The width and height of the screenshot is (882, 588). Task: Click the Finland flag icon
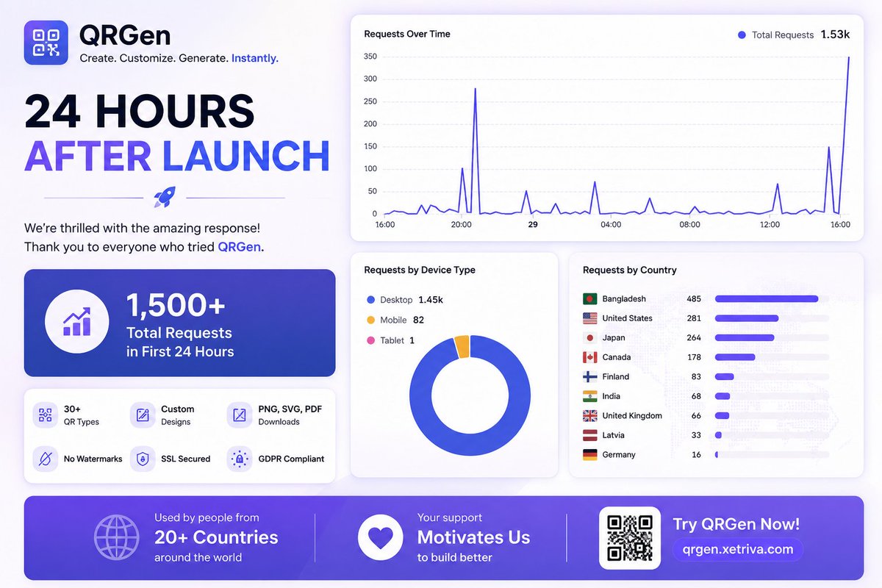590,376
